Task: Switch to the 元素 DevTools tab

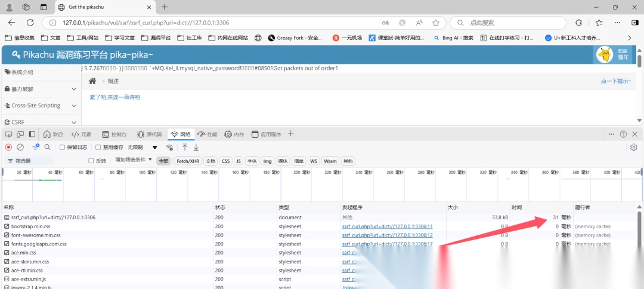Action: pos(81,134)
